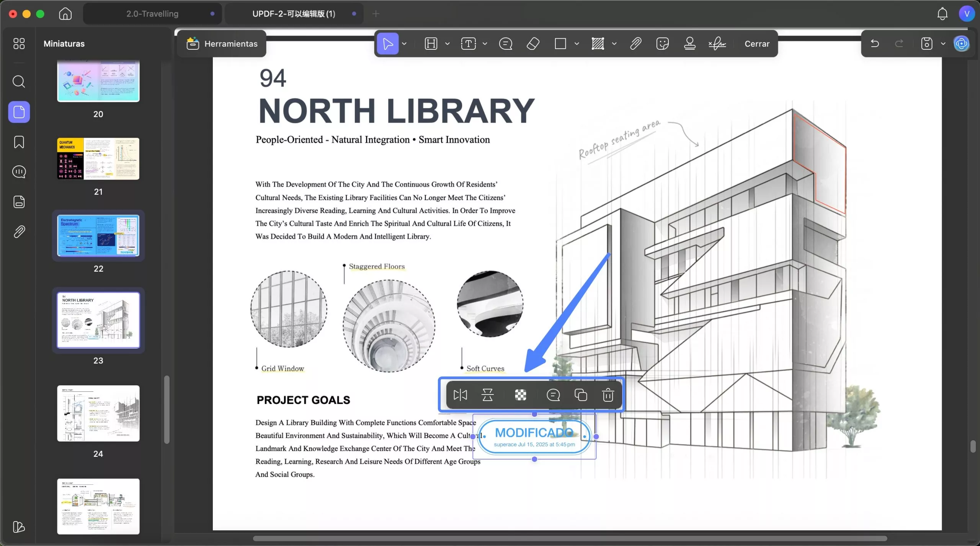The width and height of the screenshot is (980, 546).
Task: Select the rectangle shape tool
Action: click(560, 44)
